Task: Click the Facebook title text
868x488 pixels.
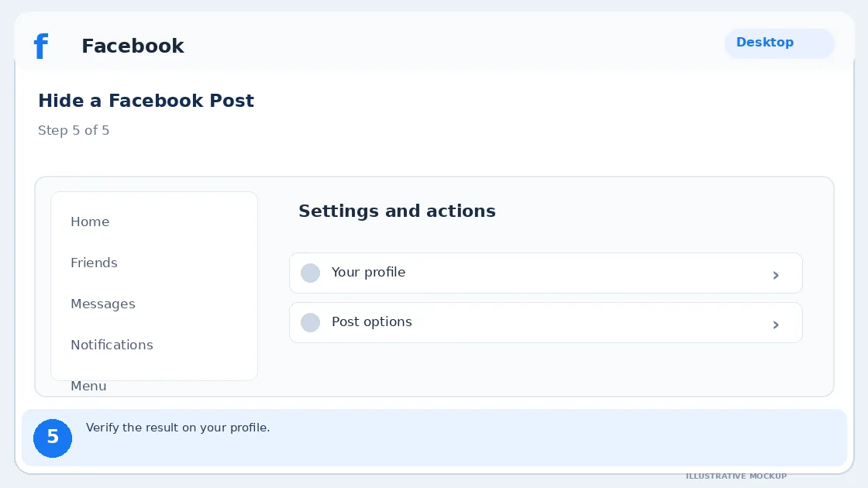Action: tap(133, 46)
